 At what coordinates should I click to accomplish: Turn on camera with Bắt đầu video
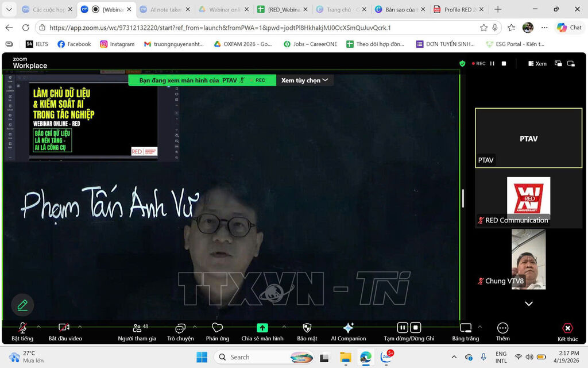pos(64,328)
